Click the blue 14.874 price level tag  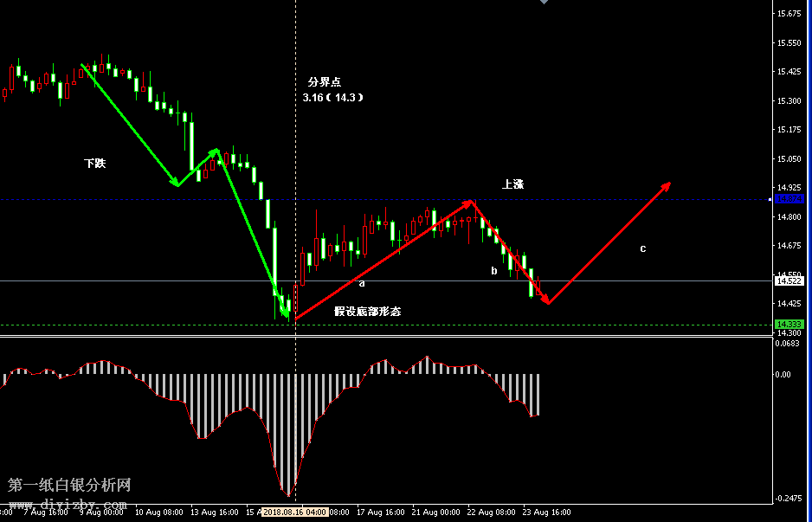[x=789, y=199]
